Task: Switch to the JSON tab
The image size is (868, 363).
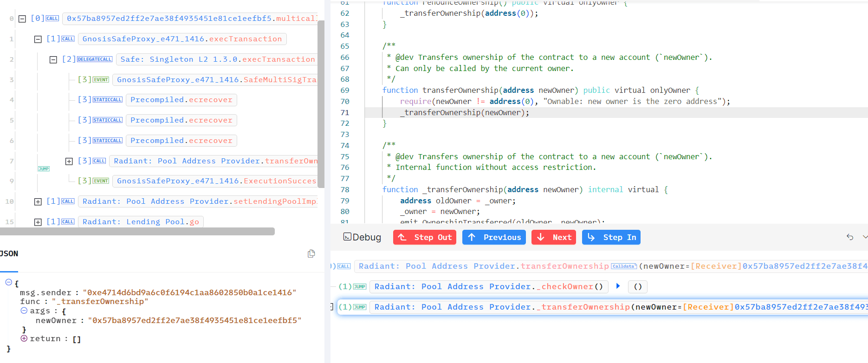Action: [9, 254]
